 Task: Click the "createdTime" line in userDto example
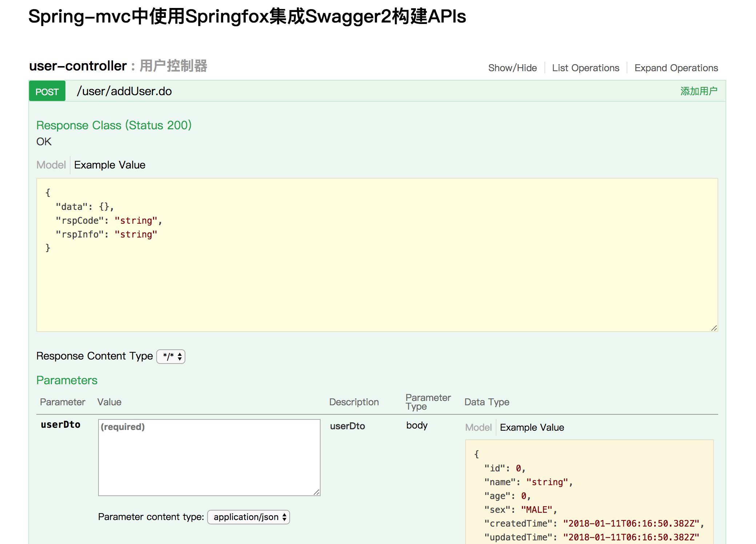pyautogui.click(x=594, y=523)
